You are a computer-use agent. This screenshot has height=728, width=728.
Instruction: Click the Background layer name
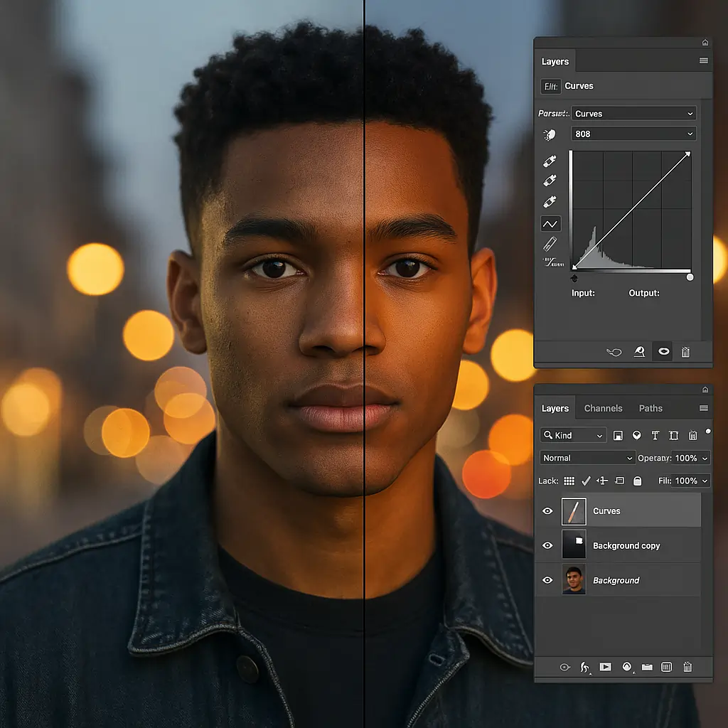(616, 581)
